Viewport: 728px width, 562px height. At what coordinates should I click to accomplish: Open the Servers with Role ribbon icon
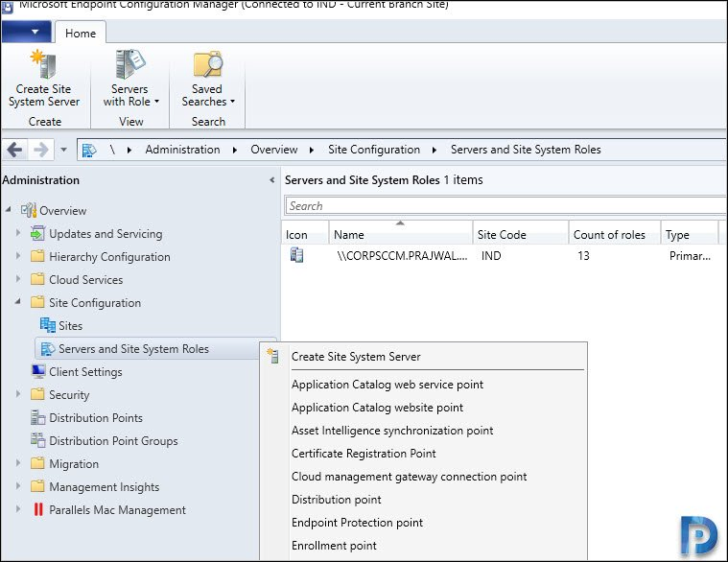click(130, 64)
